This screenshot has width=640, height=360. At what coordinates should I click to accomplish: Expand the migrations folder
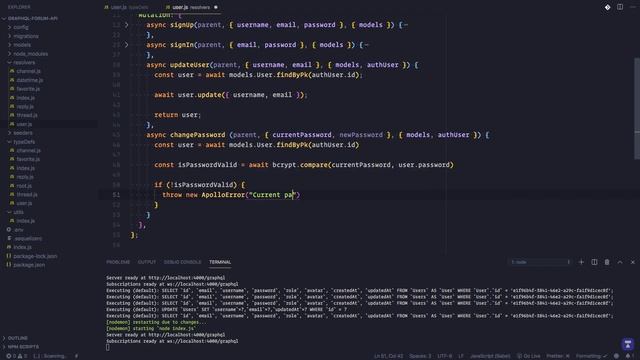(x=26, y=36)
